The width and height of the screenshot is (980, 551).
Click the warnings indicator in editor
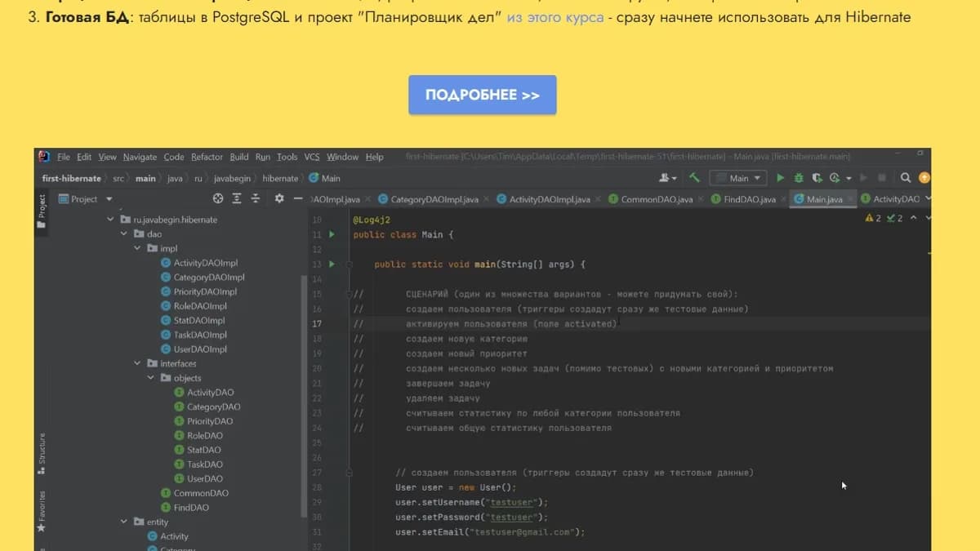(x=873, y=218)
